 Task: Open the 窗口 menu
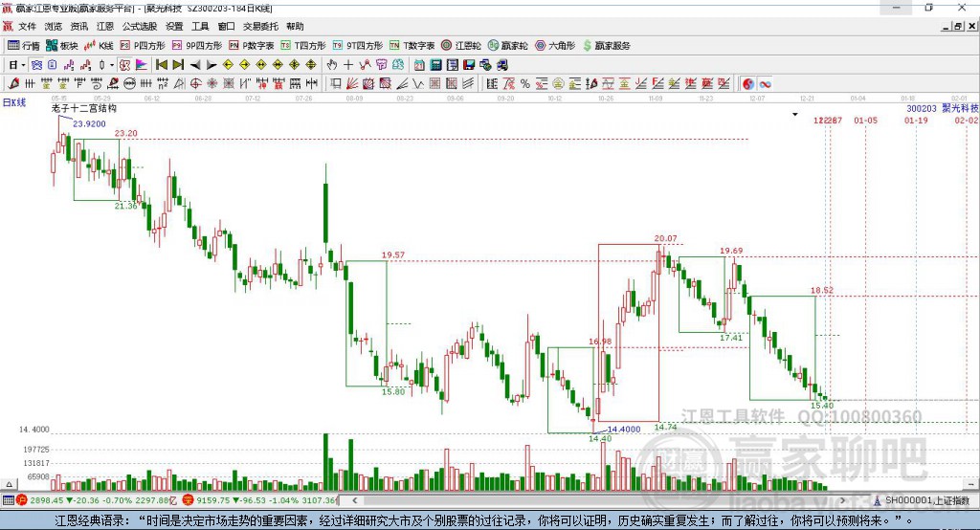pyautogui.click(x=226, y=26)
